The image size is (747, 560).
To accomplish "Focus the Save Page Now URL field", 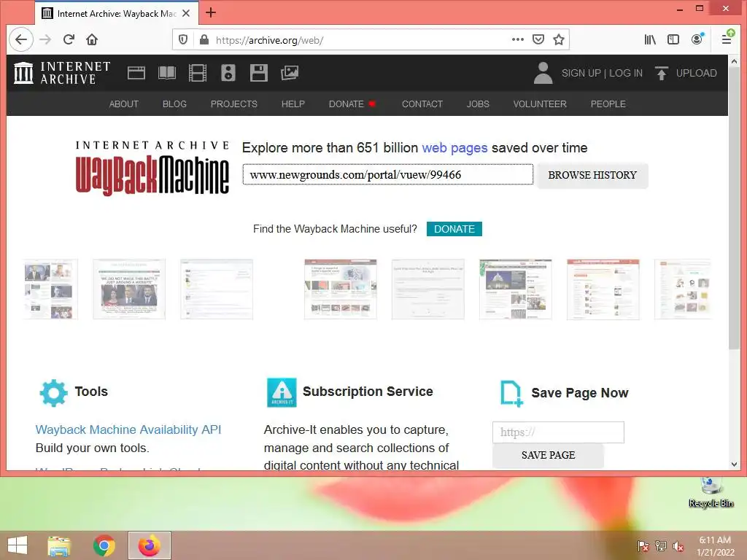I will point(558,432).
